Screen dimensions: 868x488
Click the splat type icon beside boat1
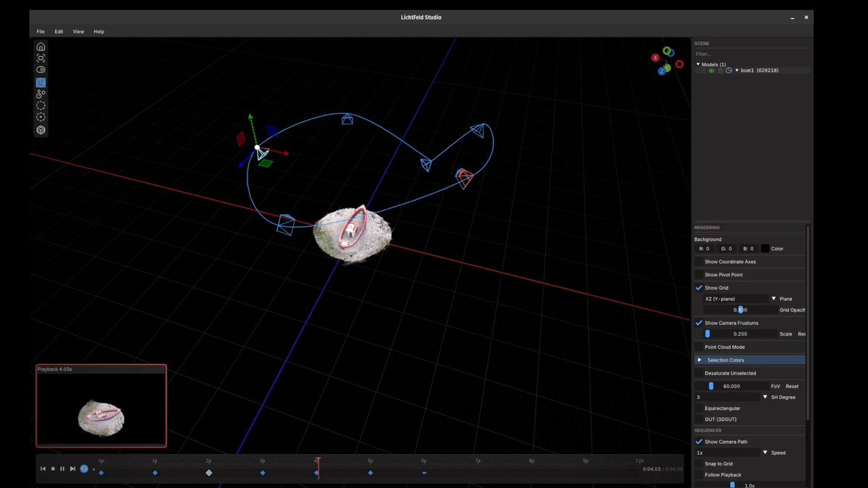click(728, 70)
